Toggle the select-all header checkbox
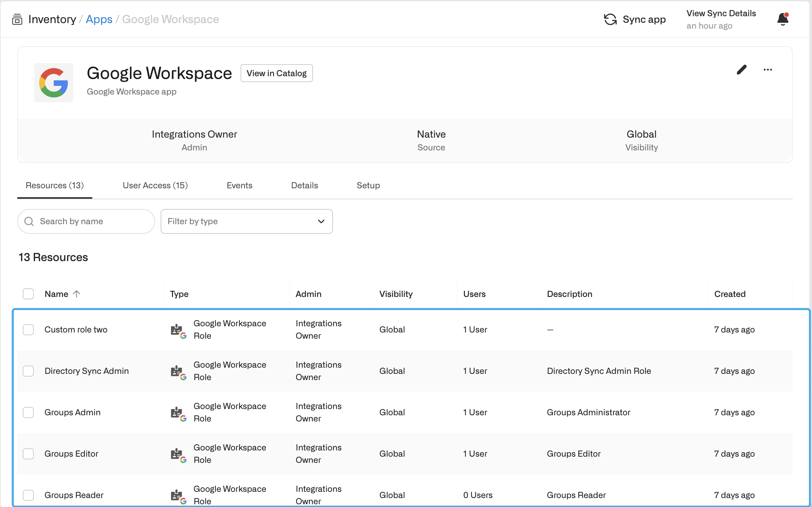Image resolution: width=812 pixels, height=507 pixels. pyautogui.click(x=28, y=294)
